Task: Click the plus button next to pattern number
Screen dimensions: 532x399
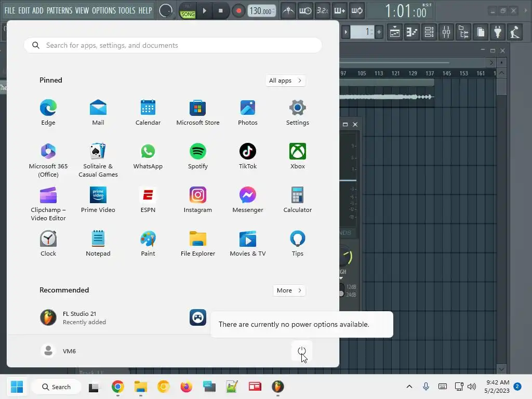Action: tap(379, 32)
